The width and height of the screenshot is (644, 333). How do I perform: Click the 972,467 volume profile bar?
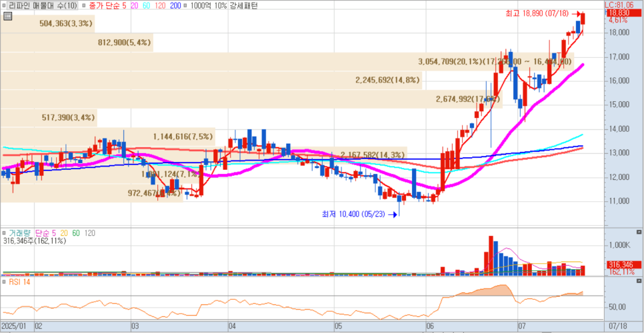tap(91, 192)
